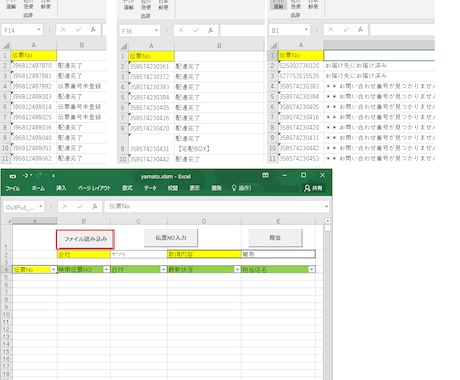Click the 伝票NO入力 button
Viewport: 460px width, 380px height.
tap(171, 238)
